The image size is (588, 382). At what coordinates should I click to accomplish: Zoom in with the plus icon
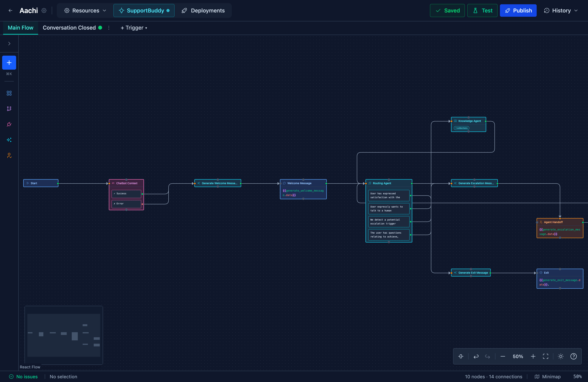pos(533,356)
